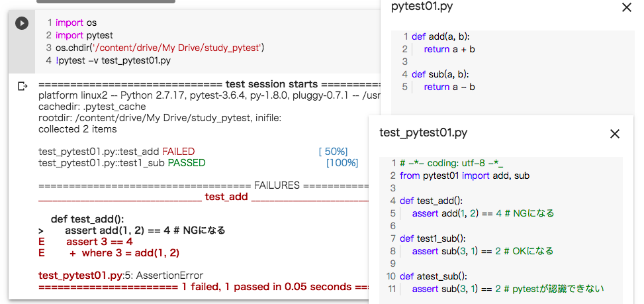Click code line 'import os' in the cell
This screenshot has width=644, height=304.
[76, 23]
